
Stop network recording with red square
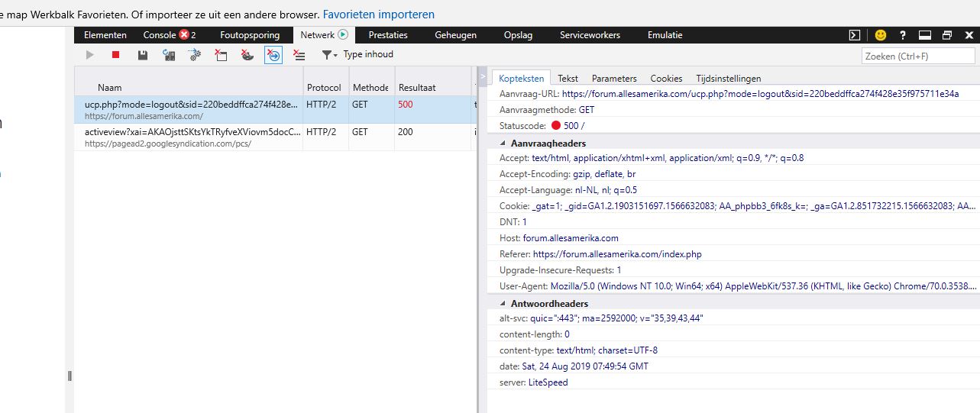pos(116,55)
